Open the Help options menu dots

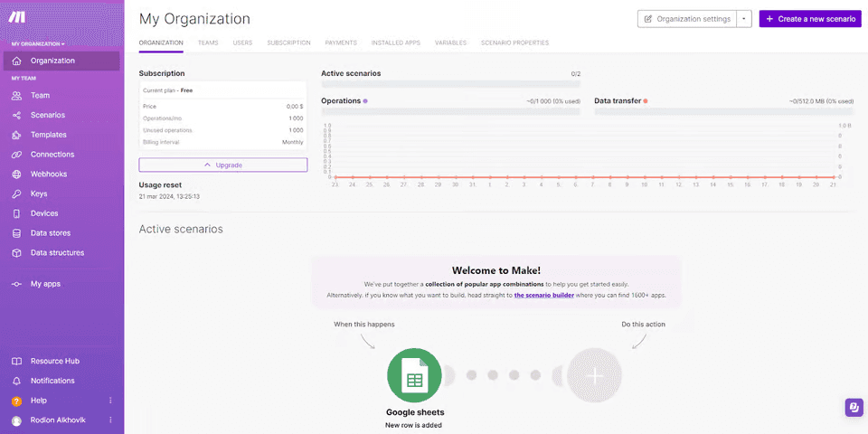point(111,401)
